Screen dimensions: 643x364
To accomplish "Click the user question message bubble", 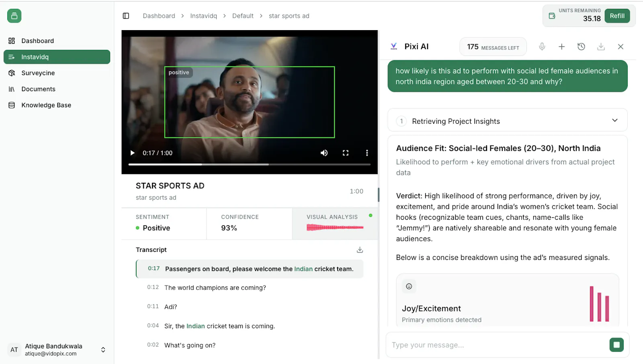I will tap(507, 76).
